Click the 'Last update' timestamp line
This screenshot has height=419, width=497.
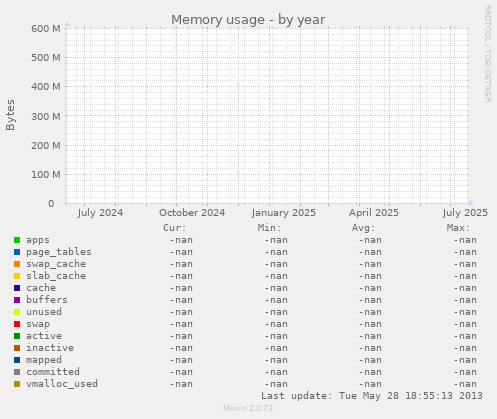372,396
